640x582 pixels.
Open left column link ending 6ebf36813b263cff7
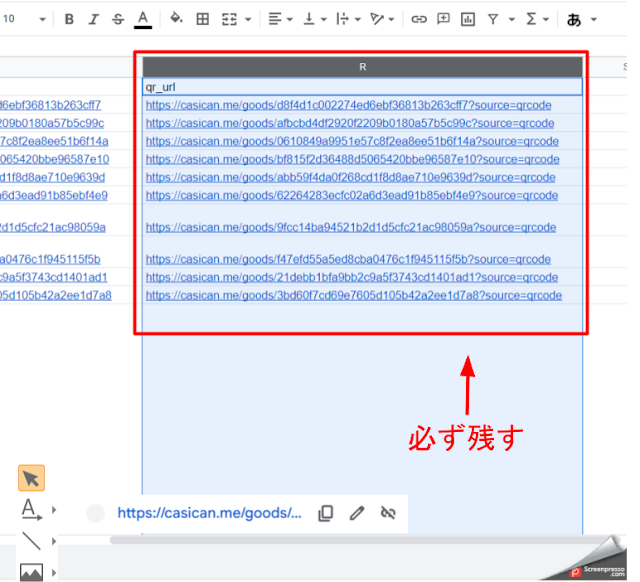tap(50, 105)
